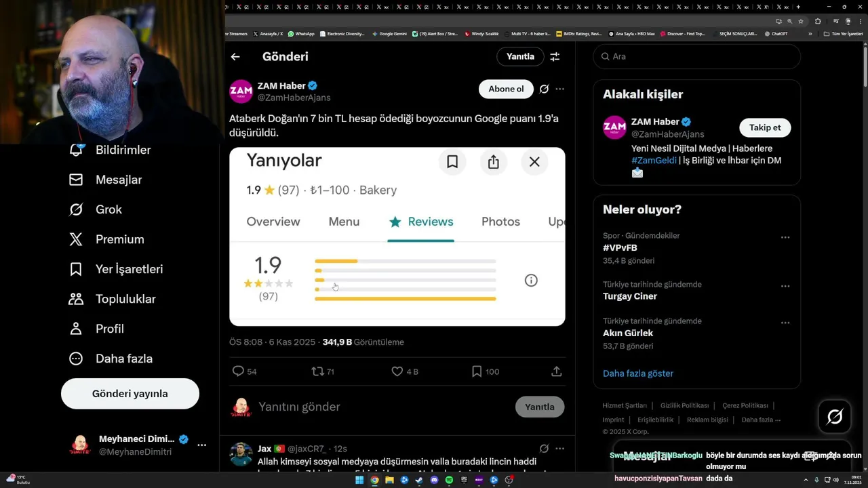This screenshot has height=488, width=868.
Task: Open options dots for Turgay Ciner trend
Action: click(785, 286)
